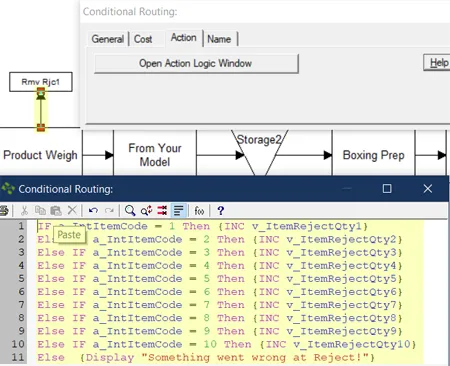Click arrow between Product Weigh and From Your Model
This screenshot has height=366, width=450.
98,155
